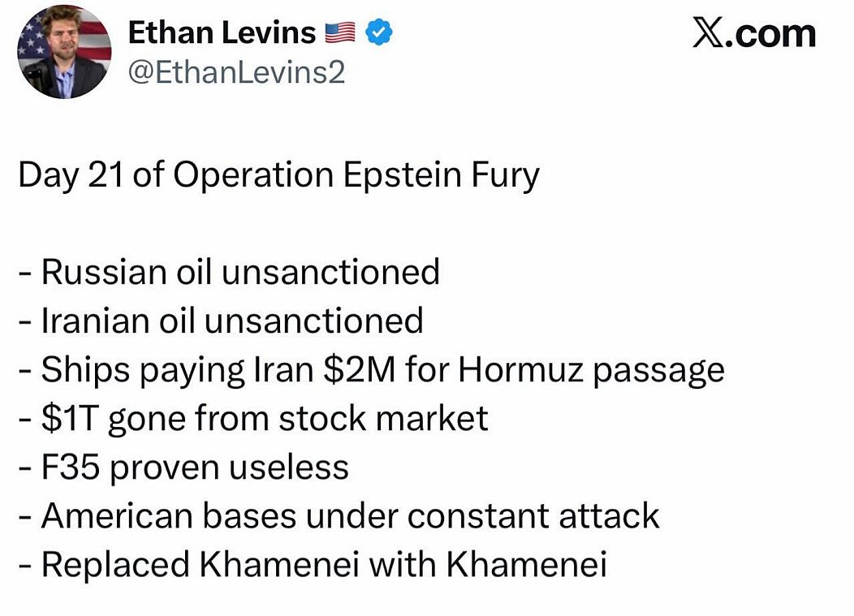The image size is (854, 616).
Task: Open Ethan Levins' profile avatar photo
Action: [64, 51]
